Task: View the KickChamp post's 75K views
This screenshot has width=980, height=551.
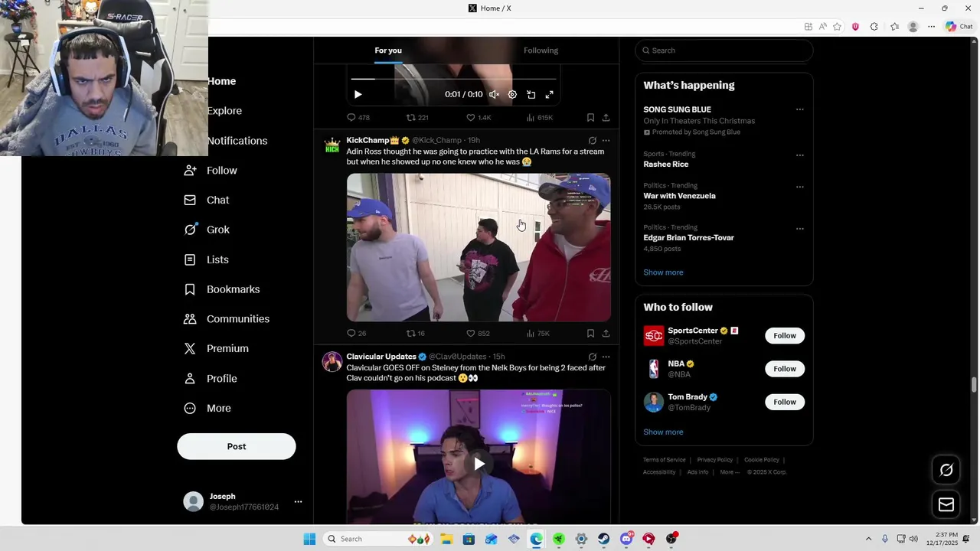Action: click(x=538, y=333)
